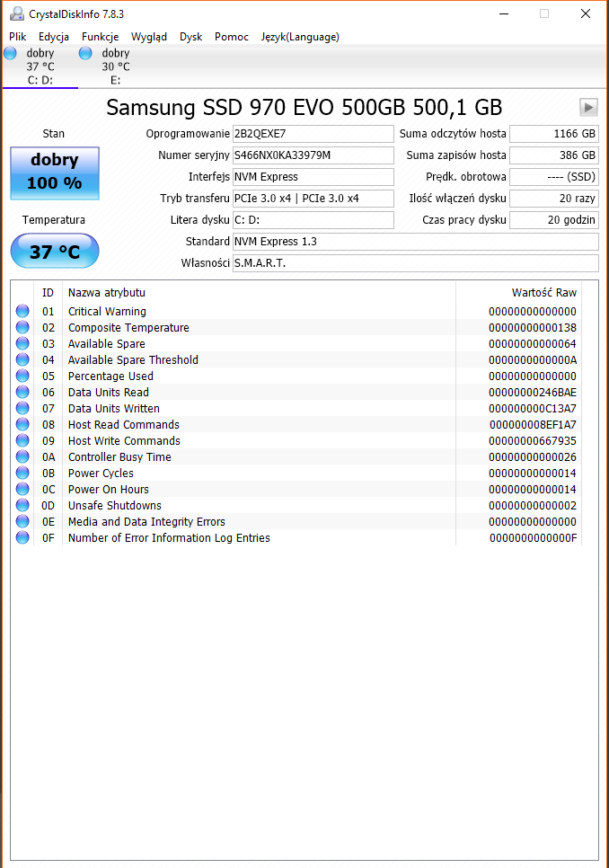Click the status circle for Media and Data Integrity Errors
This screenshot has width=609, height=868.
click(22, 521)
